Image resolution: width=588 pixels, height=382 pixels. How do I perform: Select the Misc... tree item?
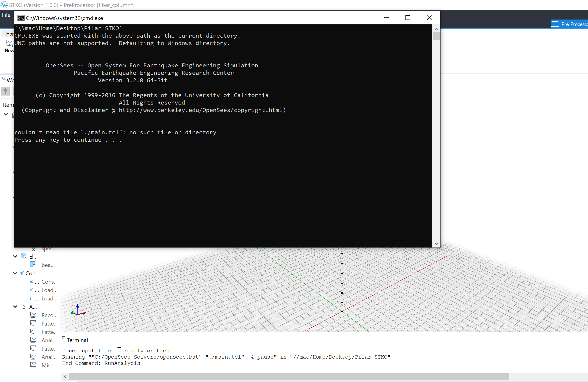(x=49, y=365)
